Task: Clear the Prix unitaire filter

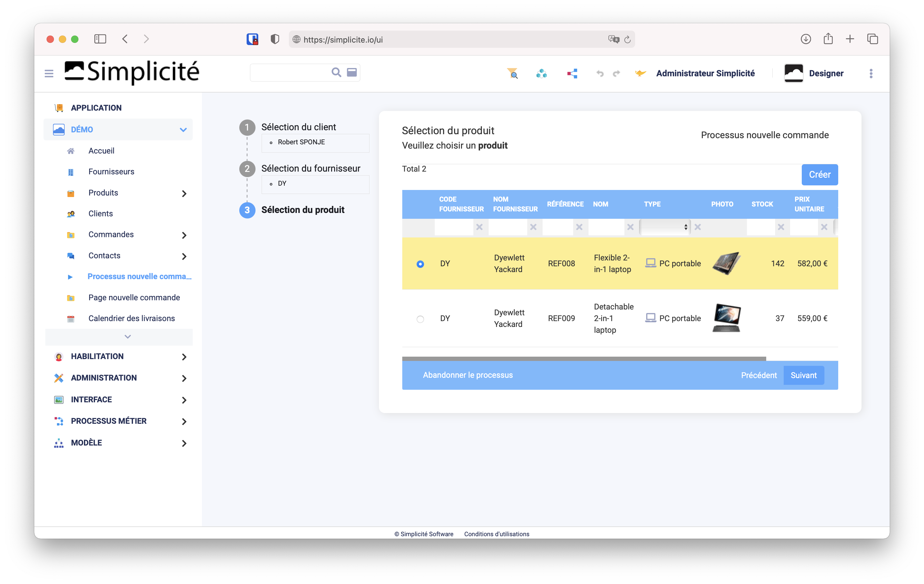Action: [x=824, y=227]
